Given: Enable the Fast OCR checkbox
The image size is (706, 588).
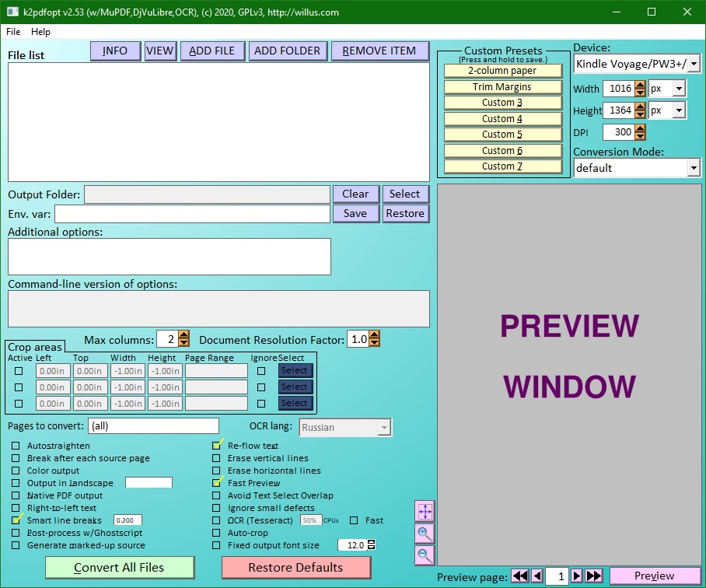Looking at the screenshot, I should coord(354,520).
